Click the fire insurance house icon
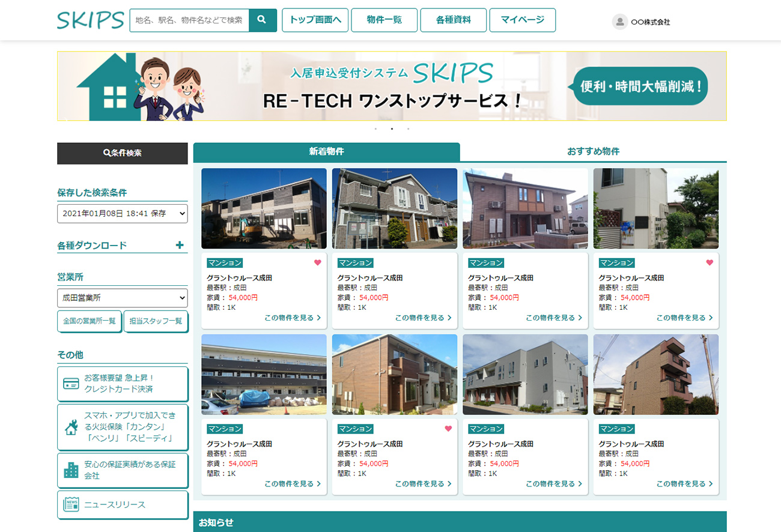Screen dimensions: 781x532 click(71, 428)
